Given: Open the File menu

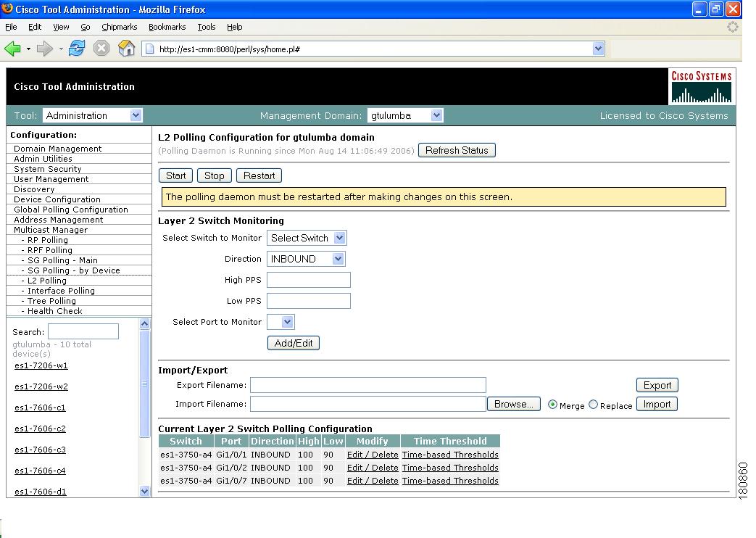Looking at the screenshot, I should click(11, 27).
